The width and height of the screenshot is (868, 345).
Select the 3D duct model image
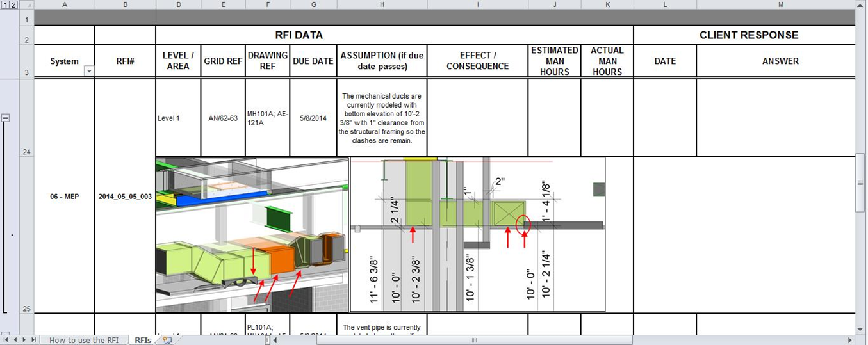click(252, 234)
